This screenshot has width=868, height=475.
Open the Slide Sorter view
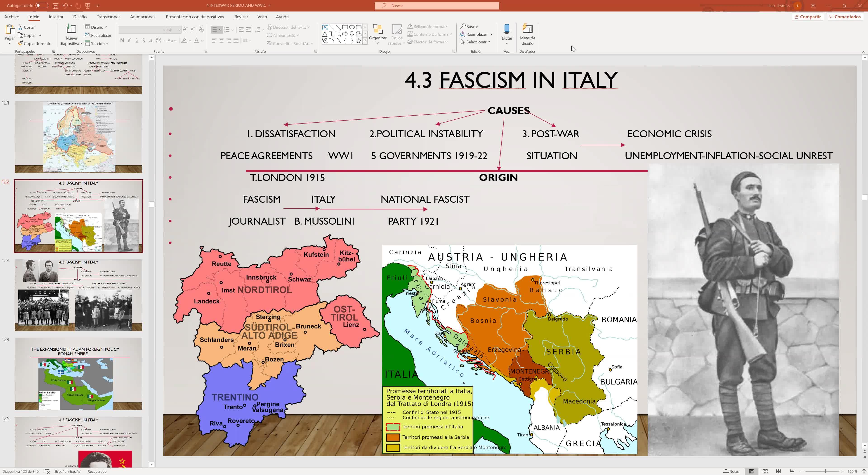pyautogui.click(x=765, y=471)
